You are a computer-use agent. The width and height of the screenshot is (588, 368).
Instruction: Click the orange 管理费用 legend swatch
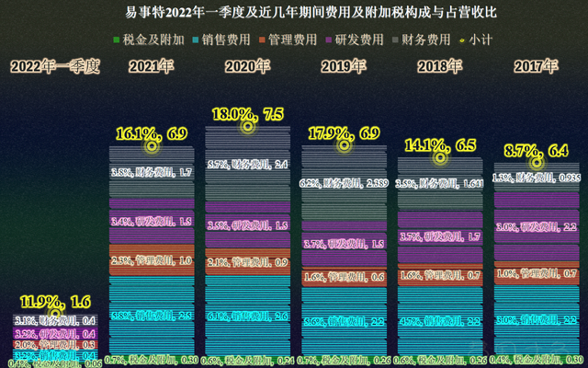click(x=262, y=40)
